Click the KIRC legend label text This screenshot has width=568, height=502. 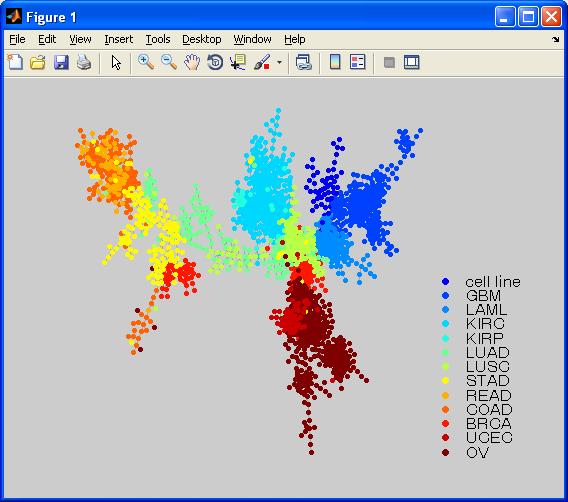click(x=485, y=323)
